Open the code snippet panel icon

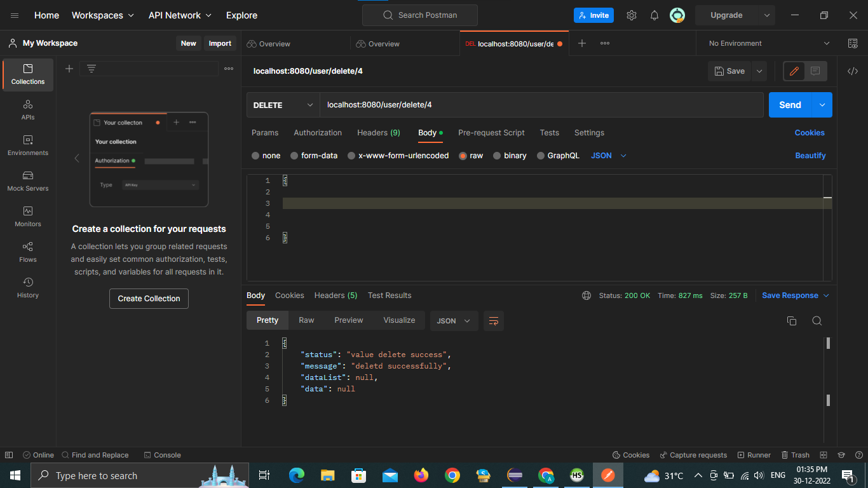pos(853,71)
